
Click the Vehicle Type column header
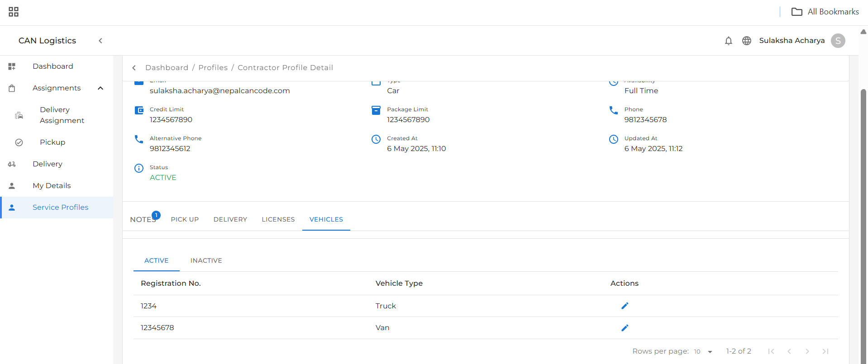pos(399,284)
